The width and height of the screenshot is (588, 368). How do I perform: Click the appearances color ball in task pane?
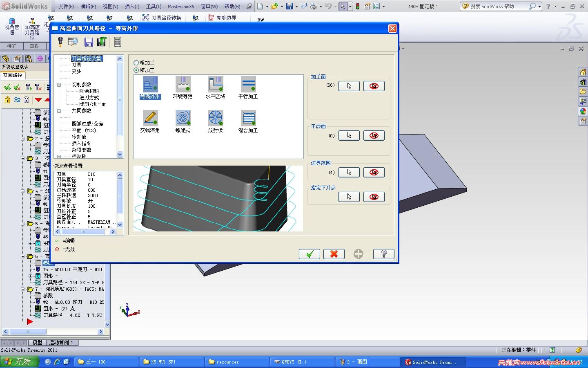583,111
